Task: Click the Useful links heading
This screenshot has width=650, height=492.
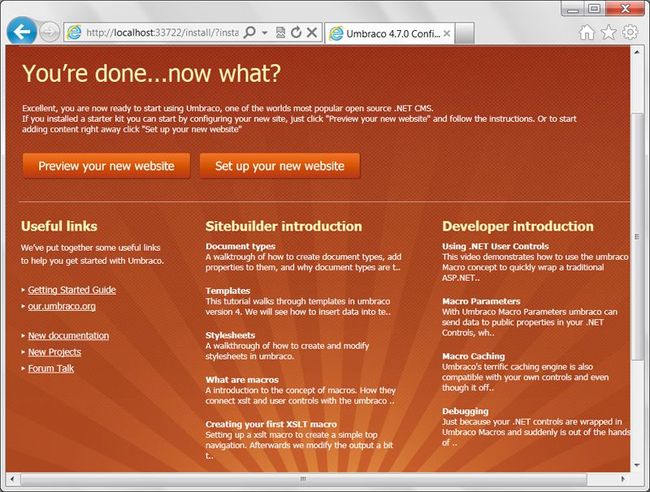Action: (x=59, y=226)
